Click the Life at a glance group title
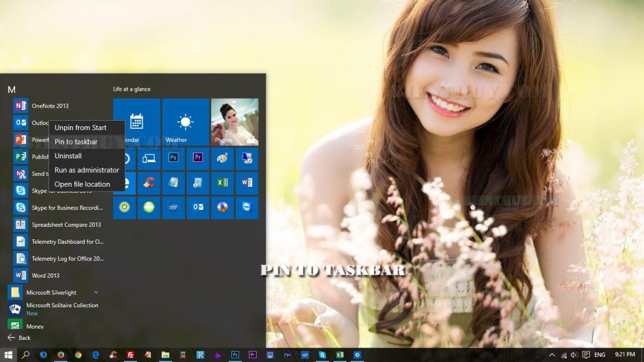This screenshot has width=644, height=362. point(132,89)
